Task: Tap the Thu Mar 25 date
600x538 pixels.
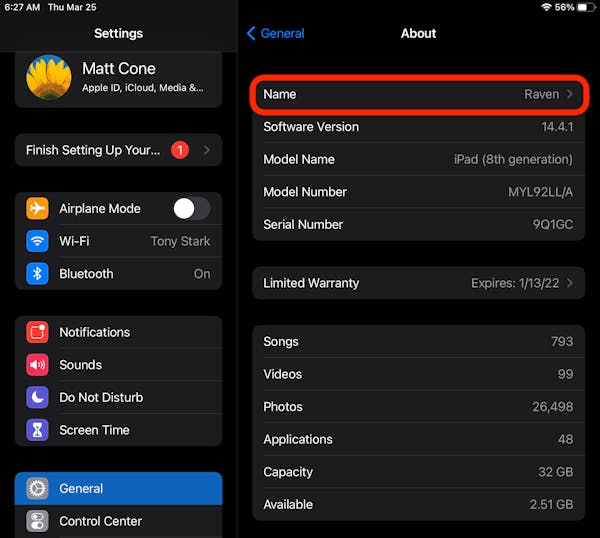Action: [72, 7]
